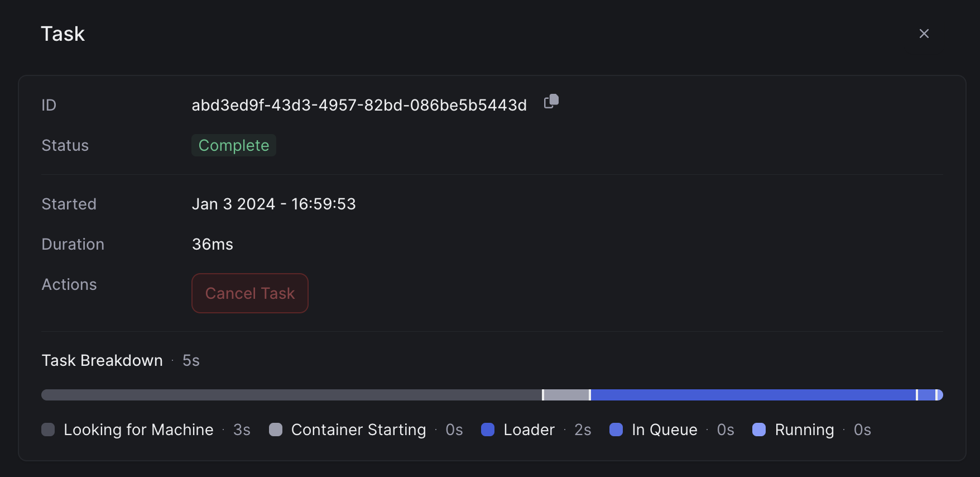The height and width of the screenshot is (477, 980).
Task: Click the Cancel Task button
Action: 250,293
